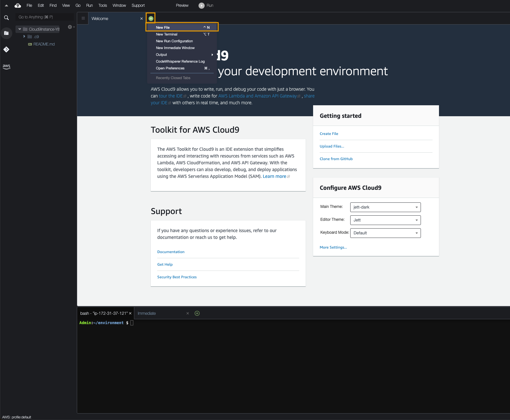
Task: Open the AWS Toolkit sidebar icon
Action: tap(6, 67)
